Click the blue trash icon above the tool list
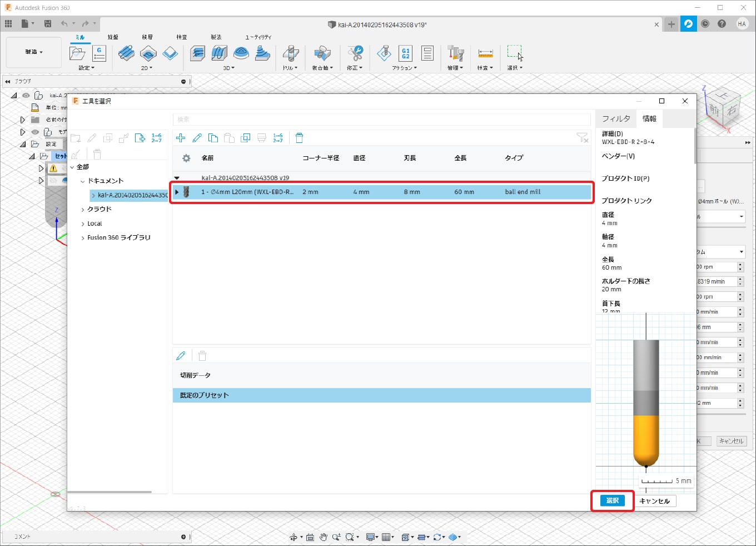756x546 pixels. (299, 138)
